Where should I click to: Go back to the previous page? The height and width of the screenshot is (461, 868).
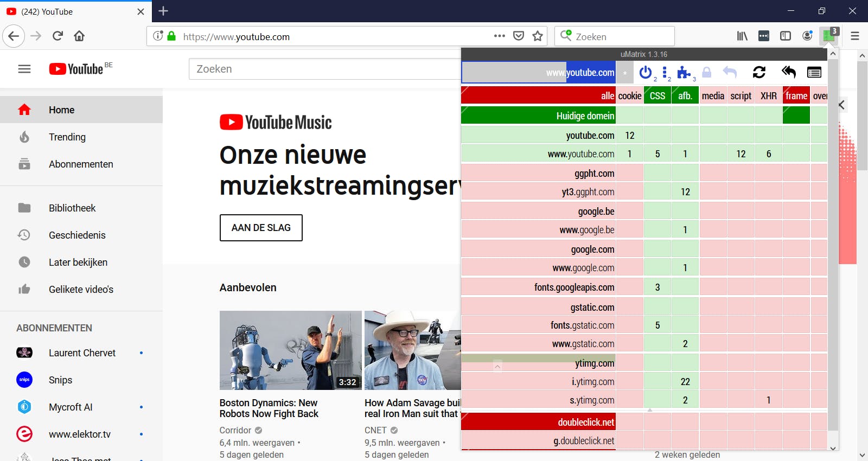coord(14,36)
